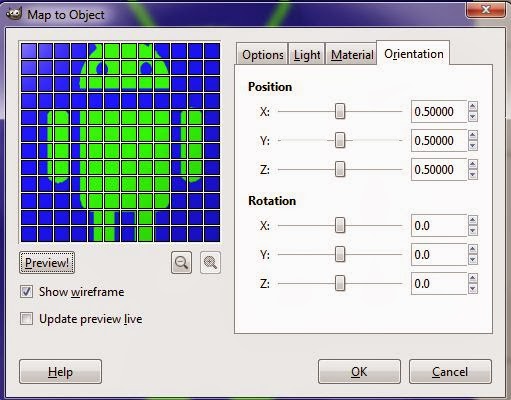511x400 pixels.
Task: Click the Preview! button
Action: click(47, 263)
